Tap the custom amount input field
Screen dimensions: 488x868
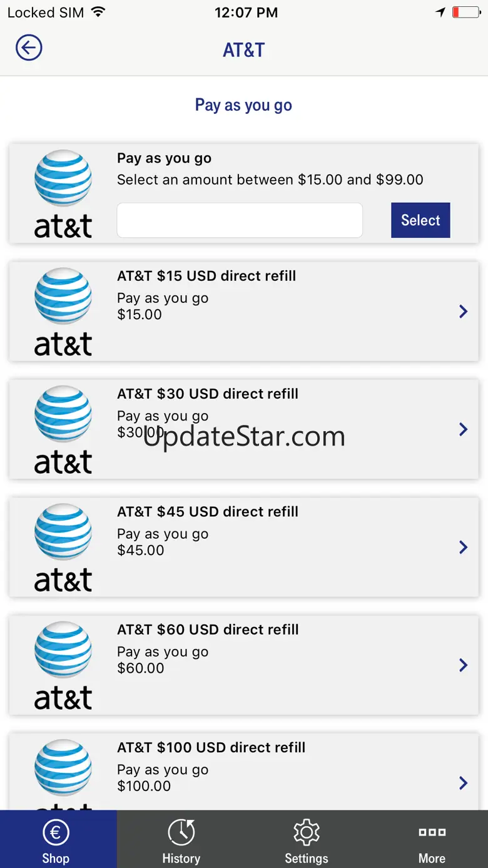(240, 220)
